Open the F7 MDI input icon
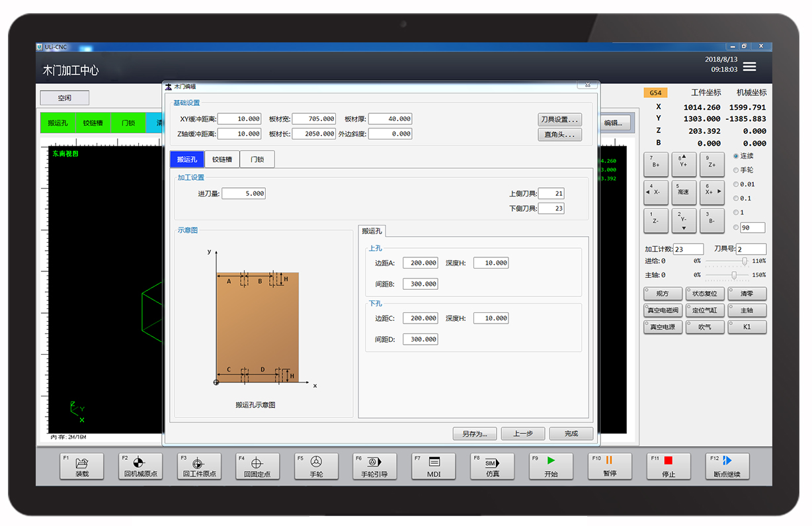Screen dimensions: 812x526 click(x=434, y=462)
